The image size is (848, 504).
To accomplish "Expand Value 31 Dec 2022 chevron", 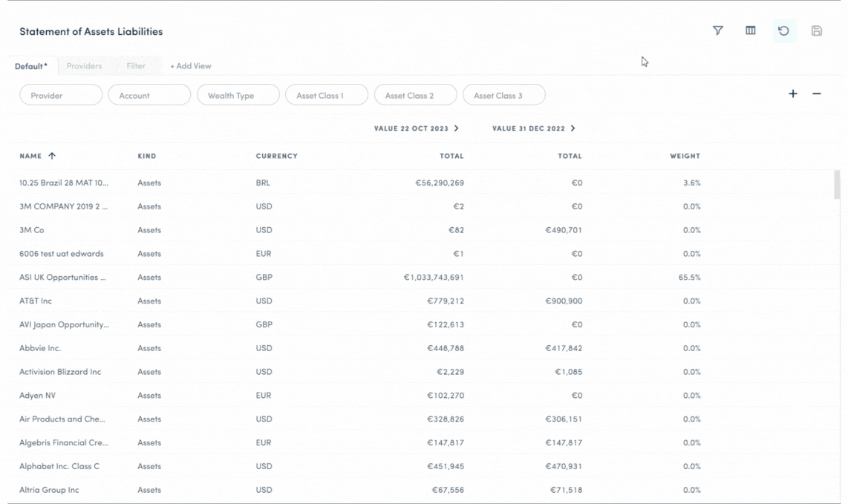I will tap(573, 128).
